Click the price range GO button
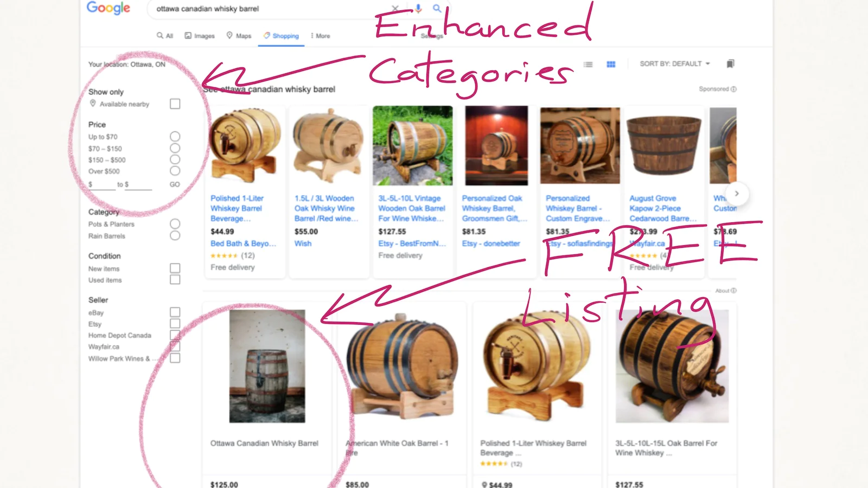868x488 pixels. click(x=175, y=184)
